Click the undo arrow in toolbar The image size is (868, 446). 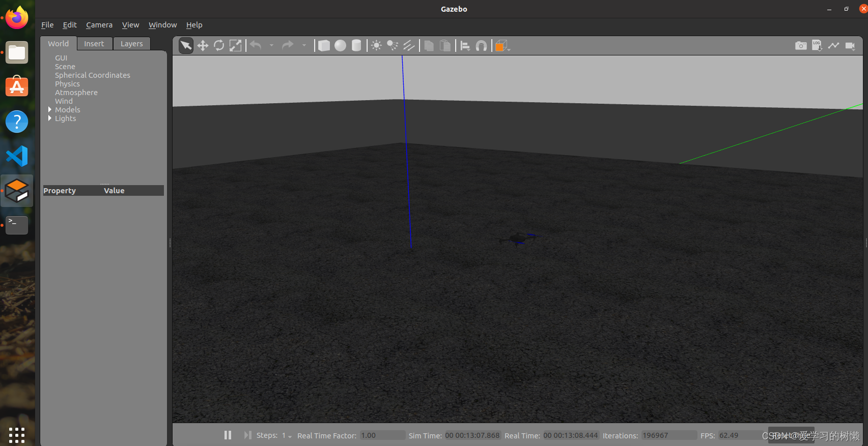click(256, 46)
